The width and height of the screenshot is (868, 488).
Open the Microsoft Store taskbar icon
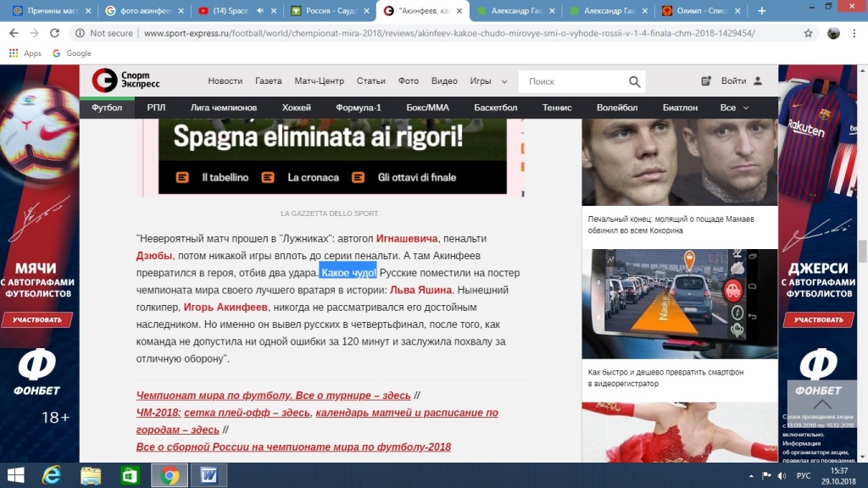click(x=130, y=475)
